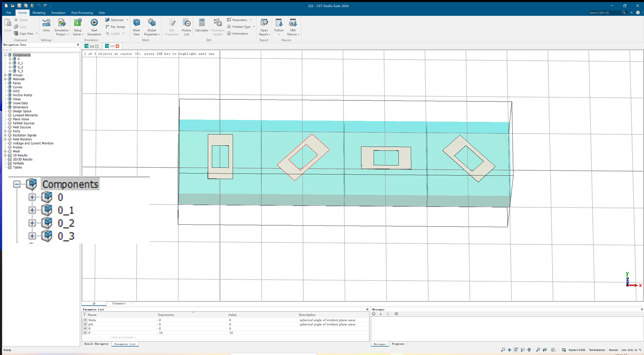Expand the 1D Results tree node
644x355 pixels.
coord(5,155)
